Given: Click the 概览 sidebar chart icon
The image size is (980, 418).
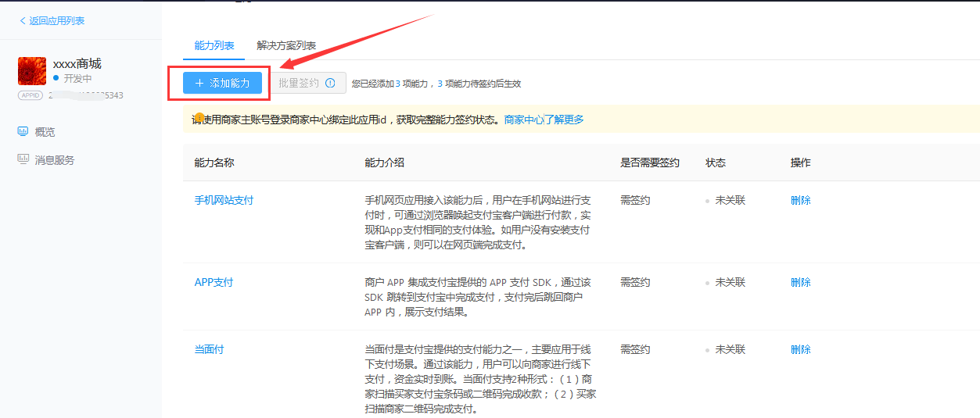Looking at the screenshot, I should [x=23, y=131].
